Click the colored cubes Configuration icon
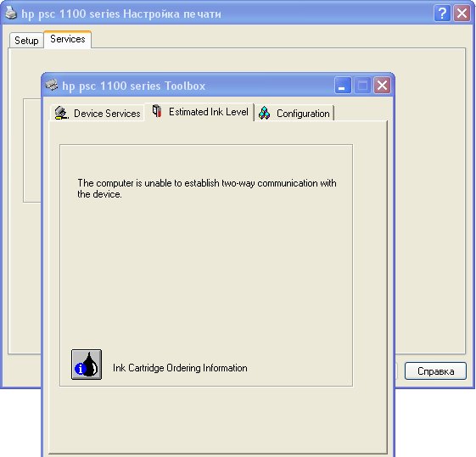This screenshot has height=457, width=476. pyautogui.click(x=264, y=113)
